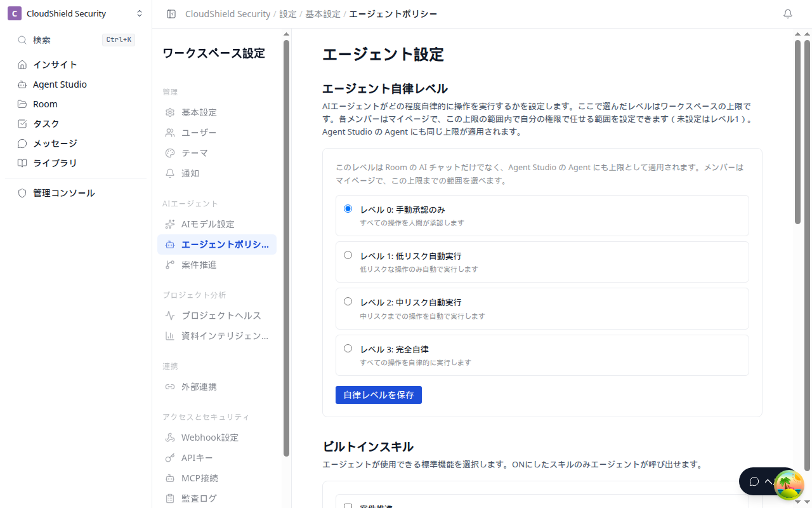The image size is (812, 508).
Task: Click the プロジェクトヘルス pulse icon
Action: tap(170, 316)
